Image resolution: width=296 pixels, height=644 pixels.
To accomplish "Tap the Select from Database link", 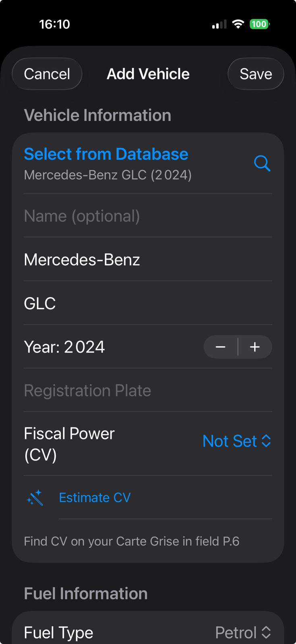I will click(106, 154).
